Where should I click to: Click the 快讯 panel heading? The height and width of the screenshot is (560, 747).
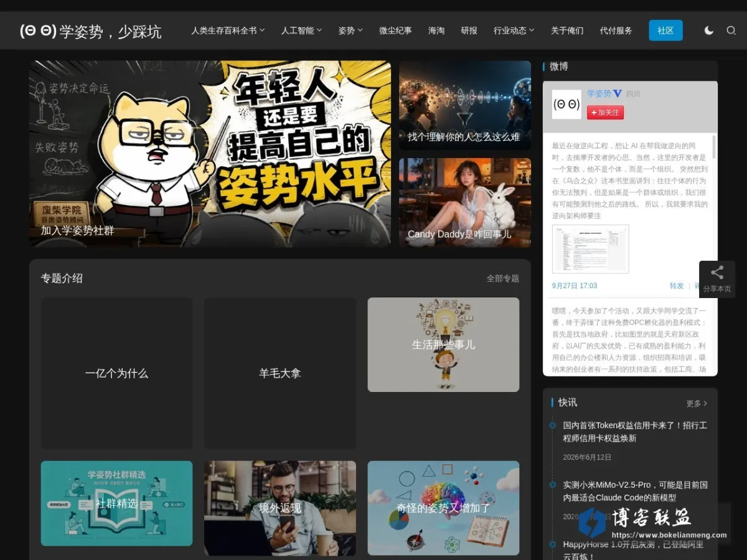568,403
